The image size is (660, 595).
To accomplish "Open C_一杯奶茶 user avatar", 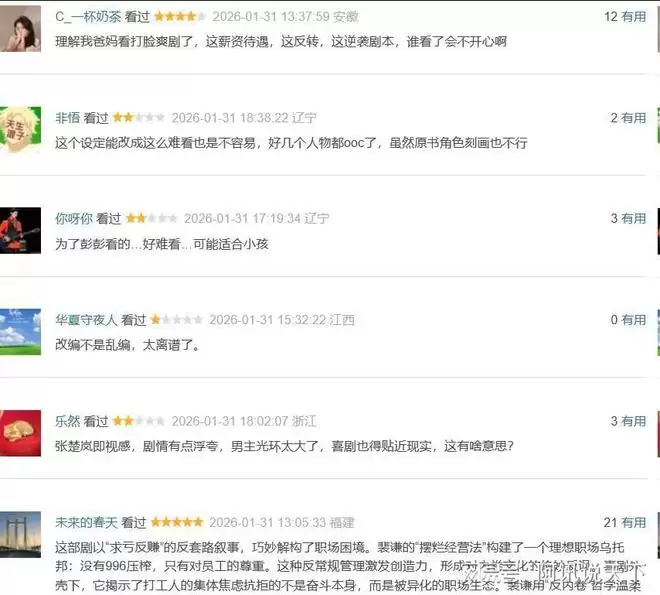I will point(20,29).
